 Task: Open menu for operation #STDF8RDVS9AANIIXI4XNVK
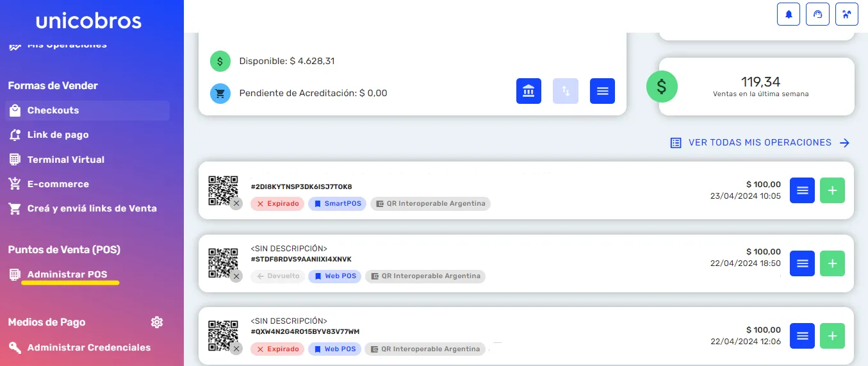tap(802, 263)
